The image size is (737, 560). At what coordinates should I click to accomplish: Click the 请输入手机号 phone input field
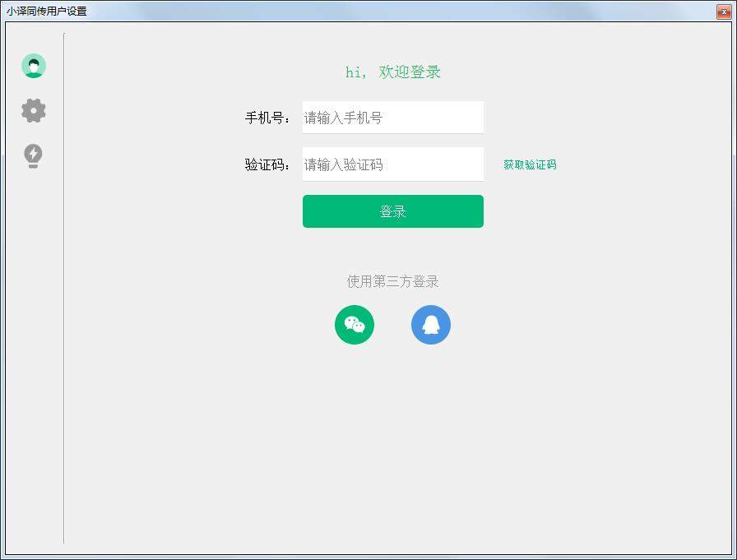tap(392, 117)
